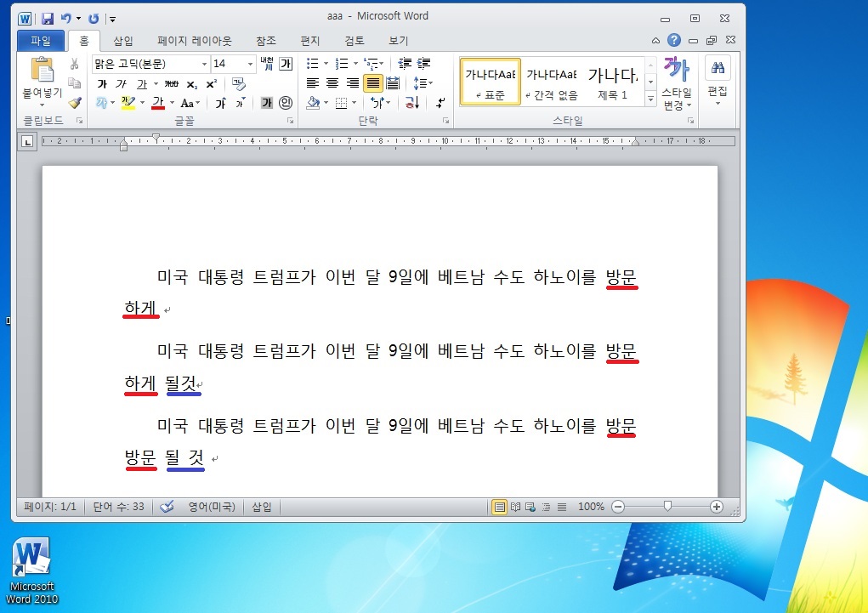Open the bullets list dropdown arrow

tap(326, 64)
